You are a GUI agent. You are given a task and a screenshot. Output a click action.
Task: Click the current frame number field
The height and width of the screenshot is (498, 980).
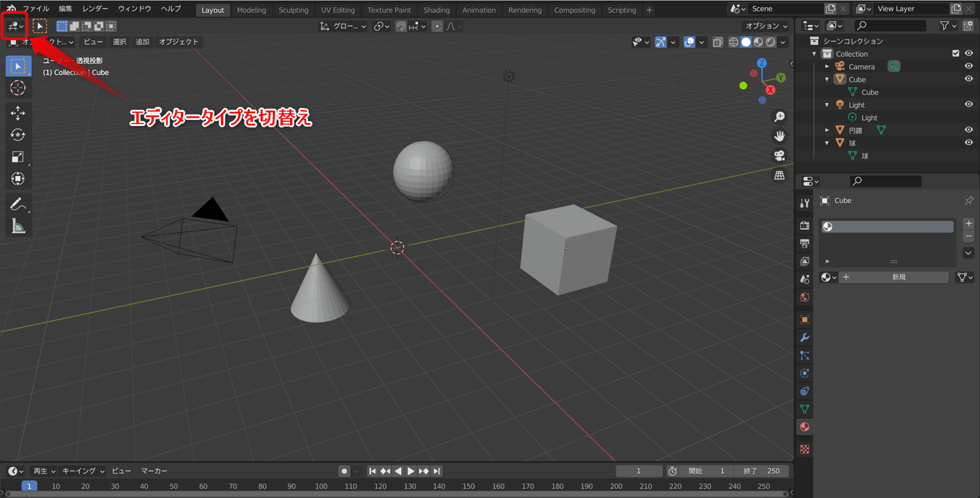(x=639, y=471)
